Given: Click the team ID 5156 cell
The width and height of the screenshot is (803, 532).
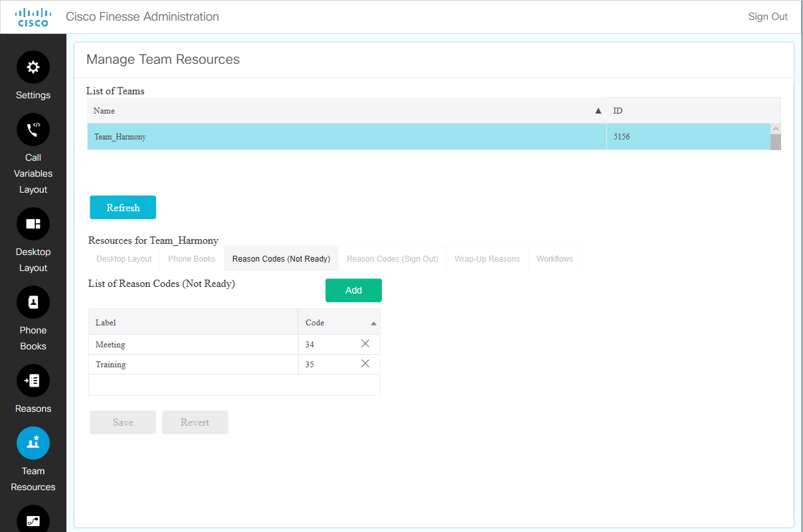Looking at the screenshot, I should tap(688, 137).
